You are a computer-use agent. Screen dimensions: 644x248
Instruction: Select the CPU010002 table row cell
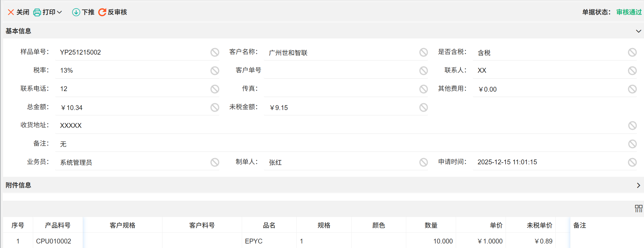[x=54, y=241]
